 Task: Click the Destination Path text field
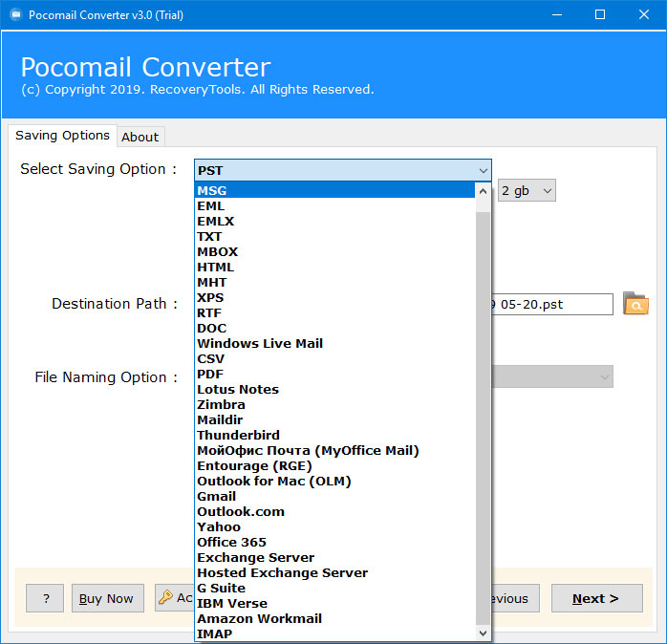pos(552,304)
